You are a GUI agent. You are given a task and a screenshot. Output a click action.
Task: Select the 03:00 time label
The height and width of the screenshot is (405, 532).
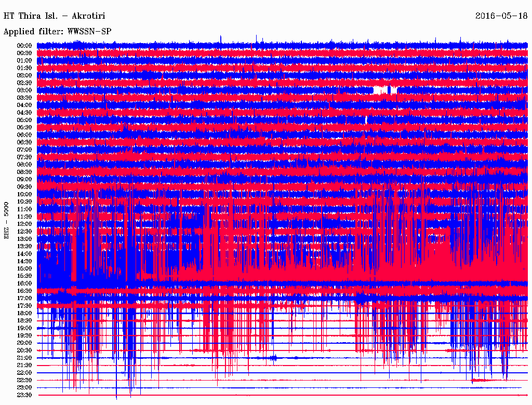coord(24,90)
